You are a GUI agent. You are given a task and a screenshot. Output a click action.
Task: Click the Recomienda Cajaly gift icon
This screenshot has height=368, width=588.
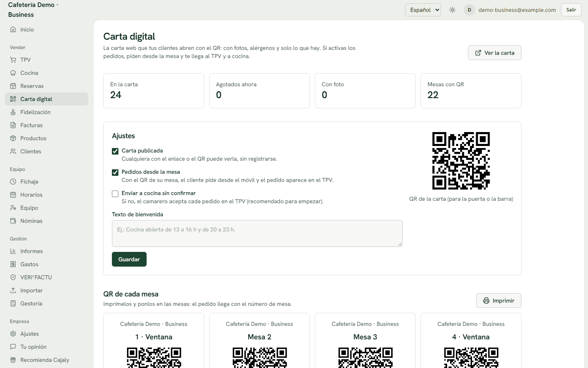13,360
